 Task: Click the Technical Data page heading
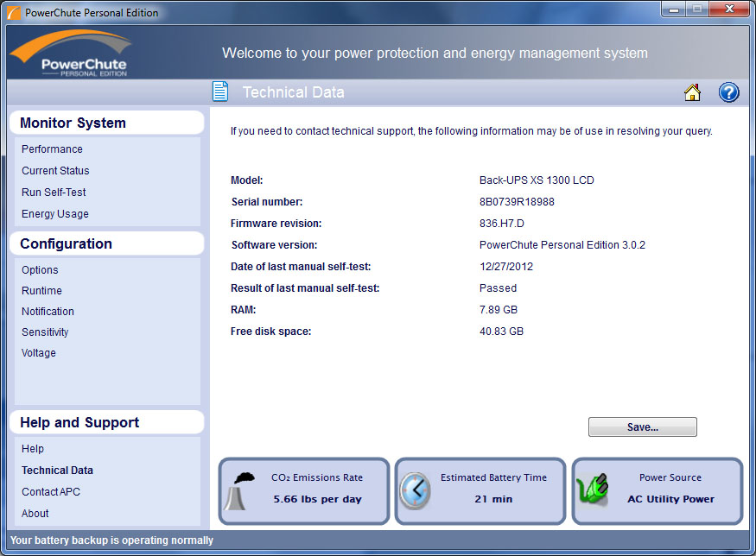(x=294, y=92)
